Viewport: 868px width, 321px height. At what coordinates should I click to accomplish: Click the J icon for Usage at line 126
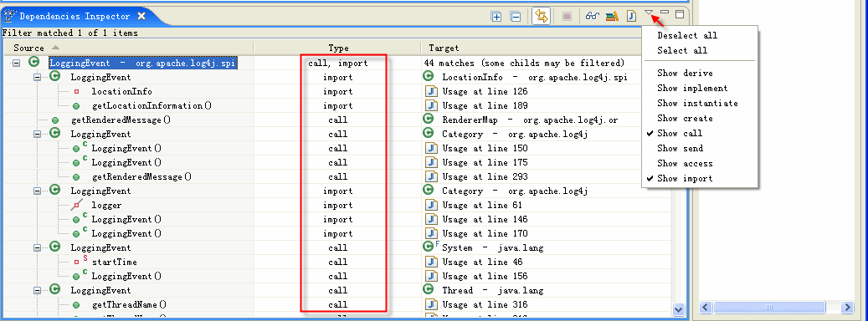point(431,91)
